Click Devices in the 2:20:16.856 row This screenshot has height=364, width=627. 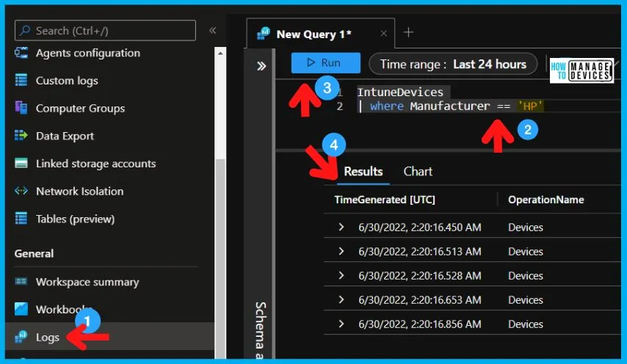[x=526, y=324]
